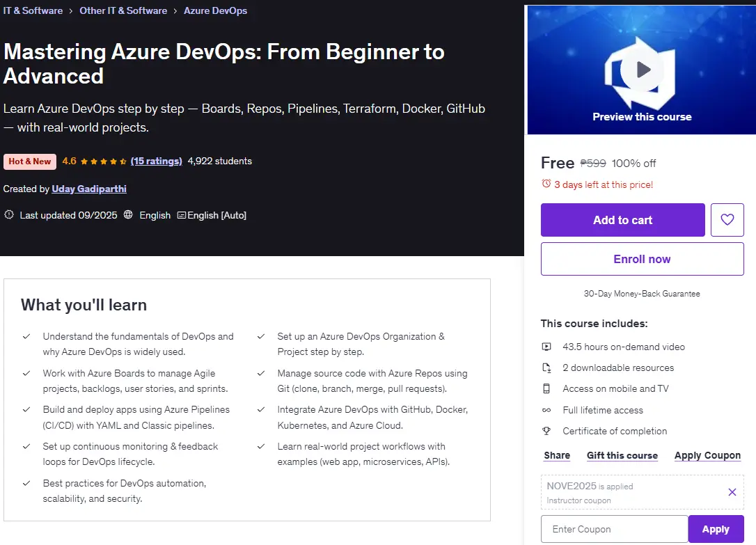This screenshot has height=545, width=756.
Task: Click the alarm clock icon by days left
Action: click(x=546, y=184)
